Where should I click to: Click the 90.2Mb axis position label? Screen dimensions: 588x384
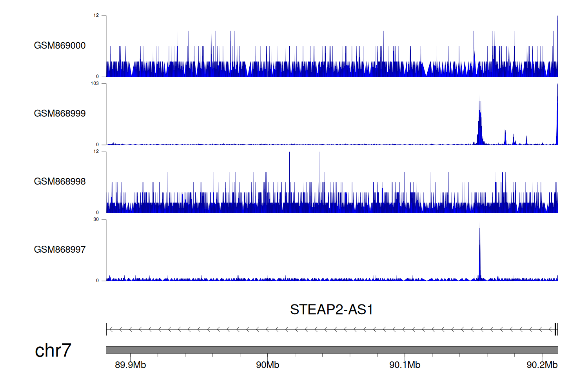(x=542, y=365)
